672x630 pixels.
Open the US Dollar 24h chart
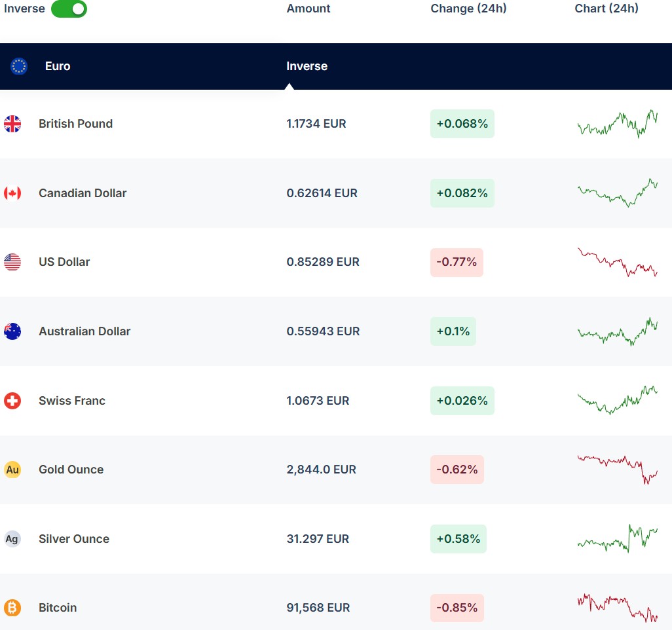617,262
